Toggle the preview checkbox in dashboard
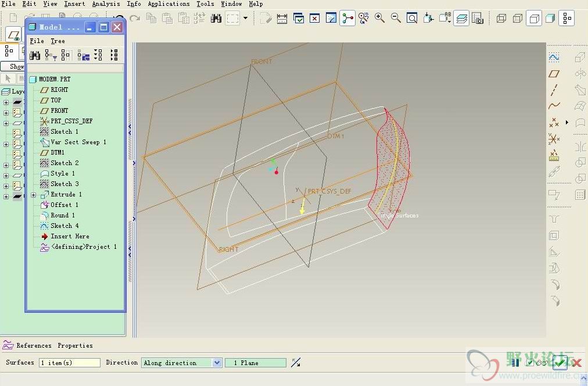Screen dimensions: 588x386 pyautogui.click(x=530, y=362)
